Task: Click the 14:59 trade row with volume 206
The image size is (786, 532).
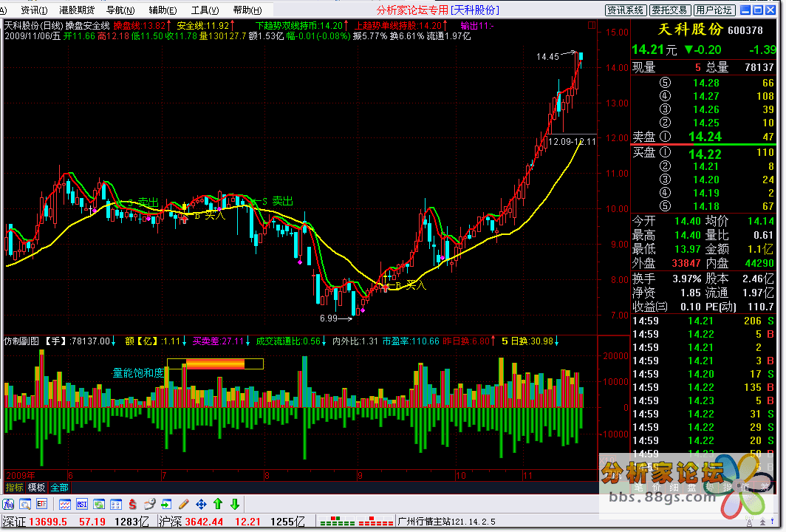Action: tap(704, 321)
